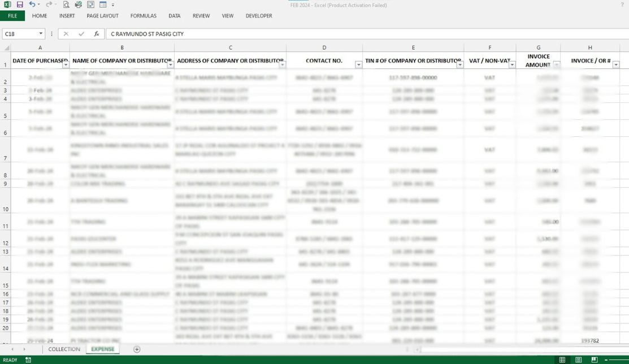Click Select All corner triangle

6,47
